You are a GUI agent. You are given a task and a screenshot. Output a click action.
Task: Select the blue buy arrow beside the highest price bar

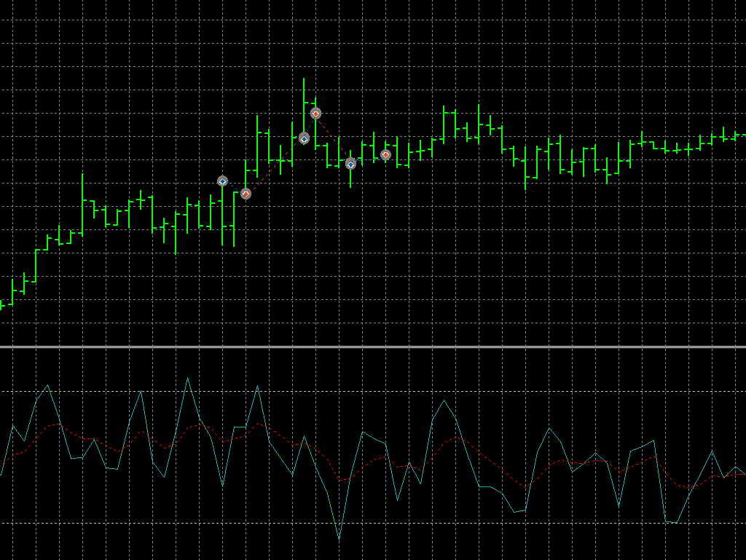coord(304,138)
